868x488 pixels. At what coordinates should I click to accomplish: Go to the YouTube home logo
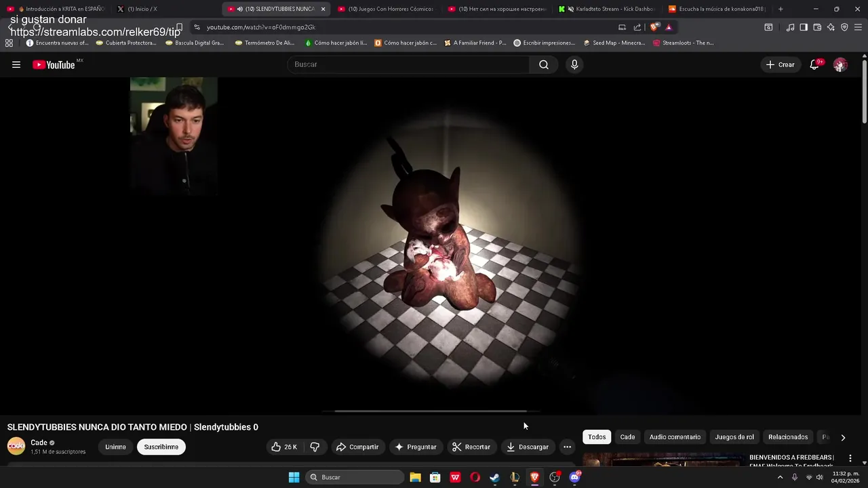pyautogui.click(x=54, y=64)
